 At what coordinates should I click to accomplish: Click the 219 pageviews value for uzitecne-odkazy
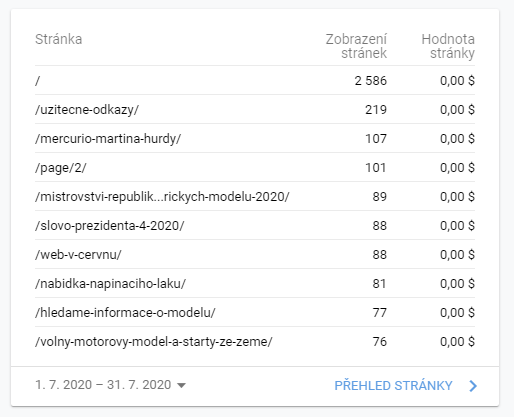pyautogui.click(x=376, y=110)
